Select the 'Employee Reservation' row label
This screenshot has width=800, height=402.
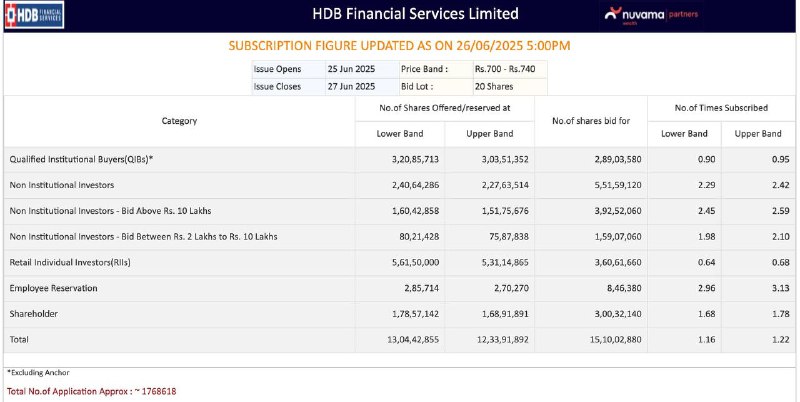tap(54, 288)
